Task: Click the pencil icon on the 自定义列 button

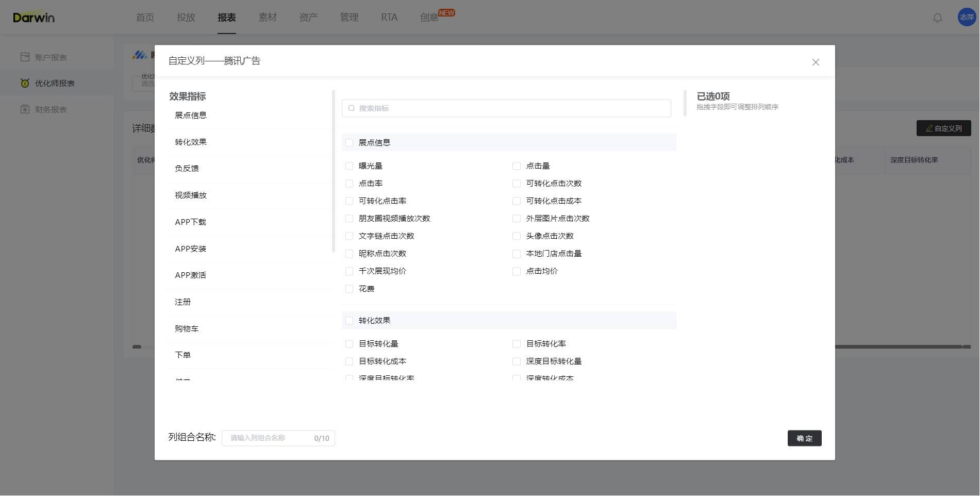Action: [x=929, y=128]
